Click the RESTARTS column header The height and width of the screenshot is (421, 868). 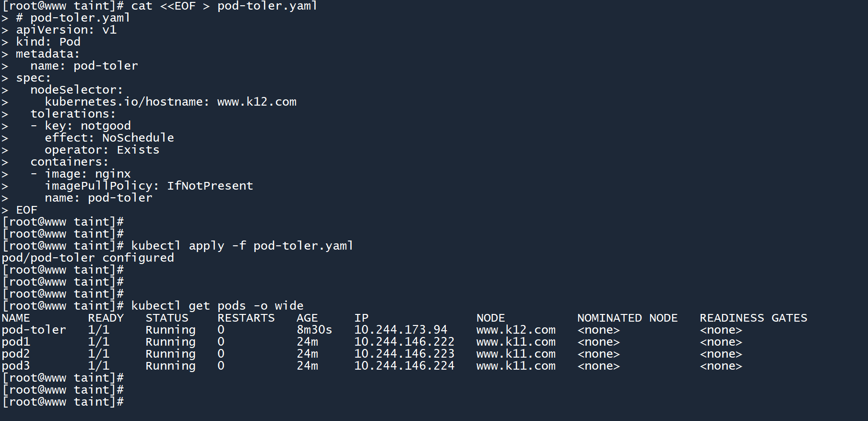pos(246,318)
